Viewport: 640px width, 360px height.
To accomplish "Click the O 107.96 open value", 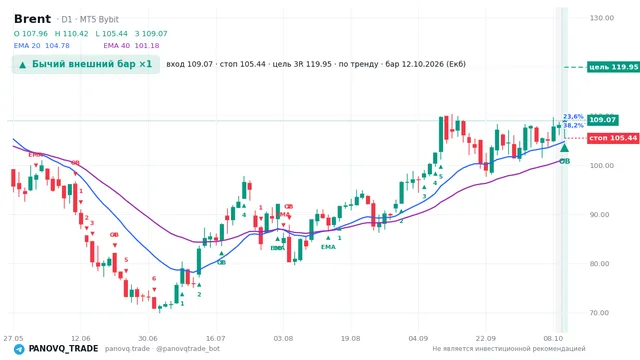I will click(x=31, y=34).
